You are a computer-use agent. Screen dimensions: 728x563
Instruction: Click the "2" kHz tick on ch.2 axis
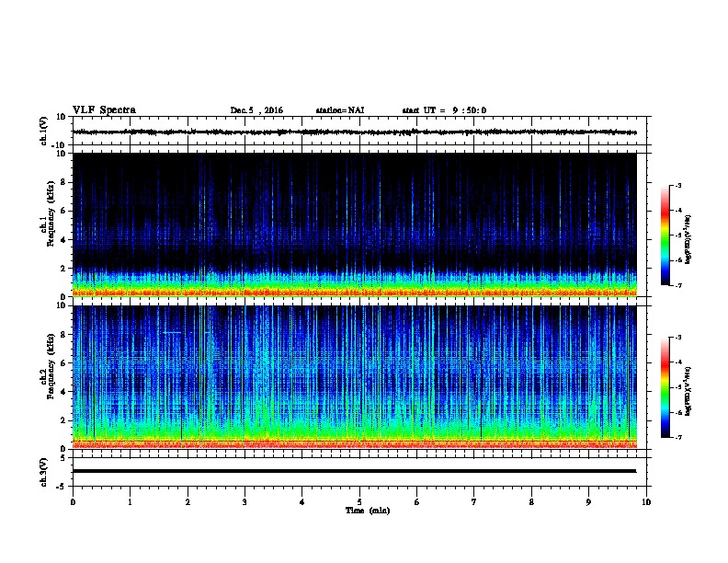pos(63,420)
